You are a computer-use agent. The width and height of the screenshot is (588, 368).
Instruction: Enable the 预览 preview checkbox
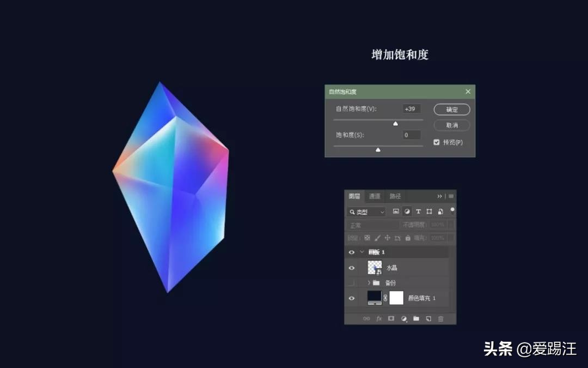click(x=436, y=142)
